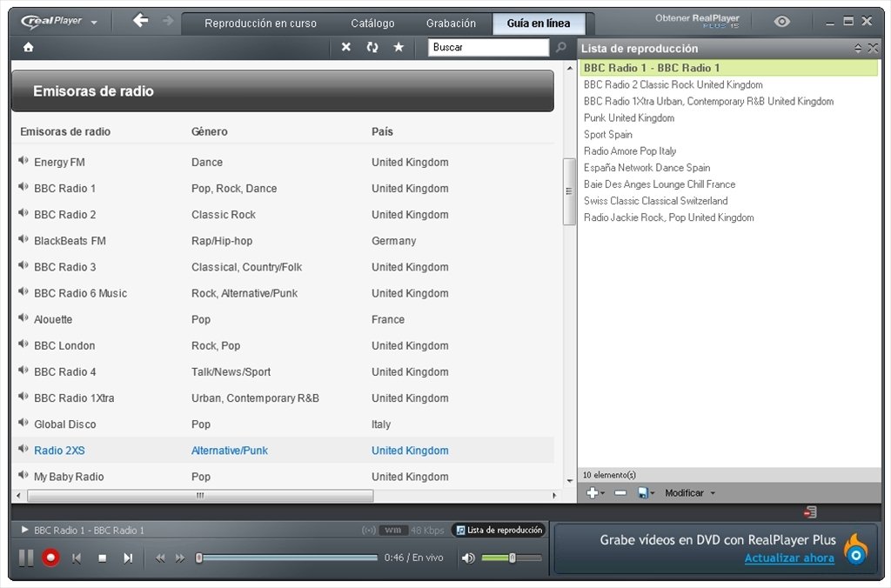Click BBC Radio 1Xtra station name
The height and width of the screenshot is (588, 891).
pos(75,398)
